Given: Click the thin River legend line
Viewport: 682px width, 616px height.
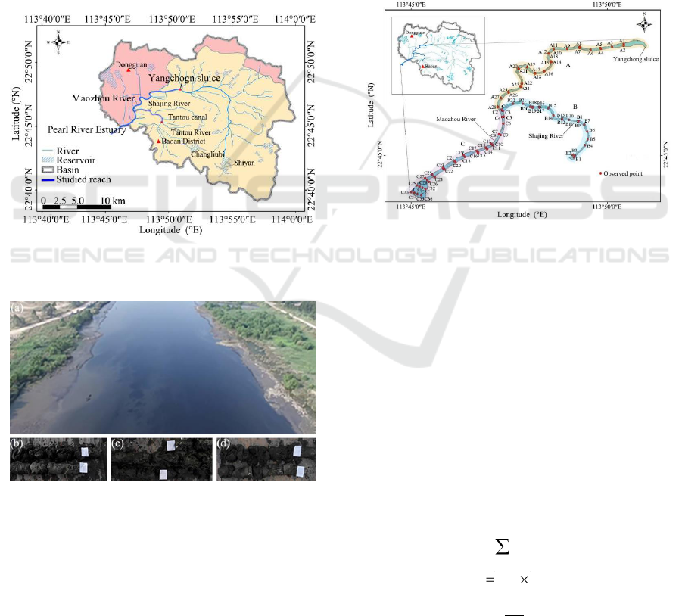Looking at the screenshot, I should coord(53,151).
